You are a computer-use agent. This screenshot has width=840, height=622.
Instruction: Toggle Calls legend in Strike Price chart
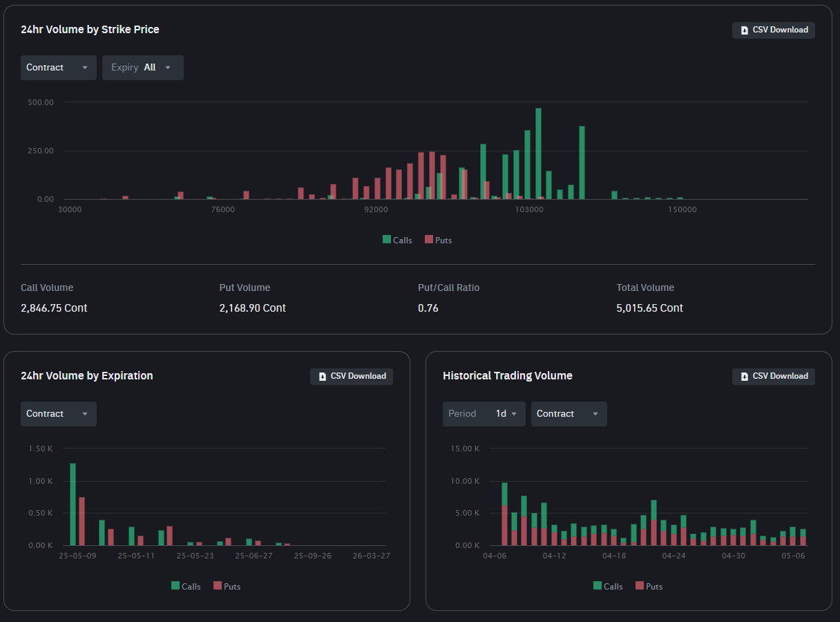tap(397, 240)
